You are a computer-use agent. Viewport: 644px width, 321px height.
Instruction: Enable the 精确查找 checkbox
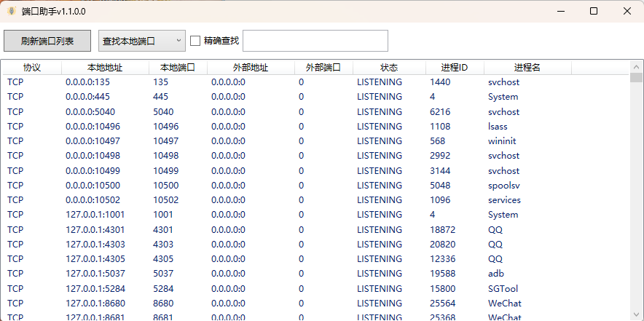195,41
